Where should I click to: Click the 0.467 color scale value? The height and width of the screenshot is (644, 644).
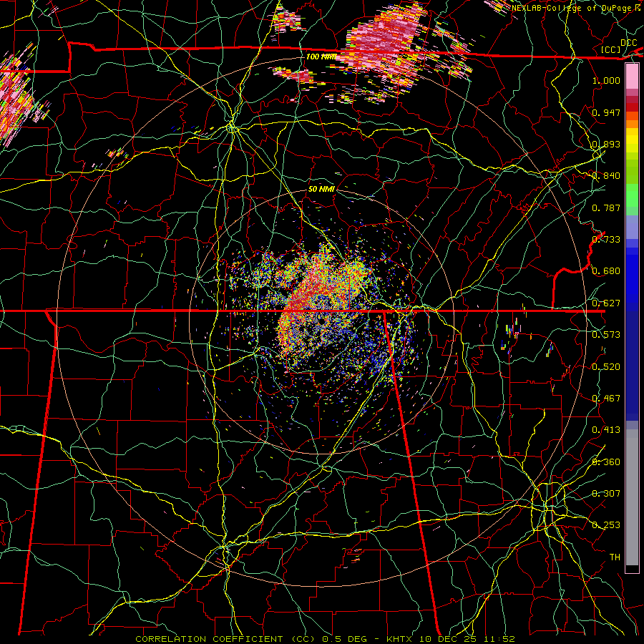tap(606, 399)
